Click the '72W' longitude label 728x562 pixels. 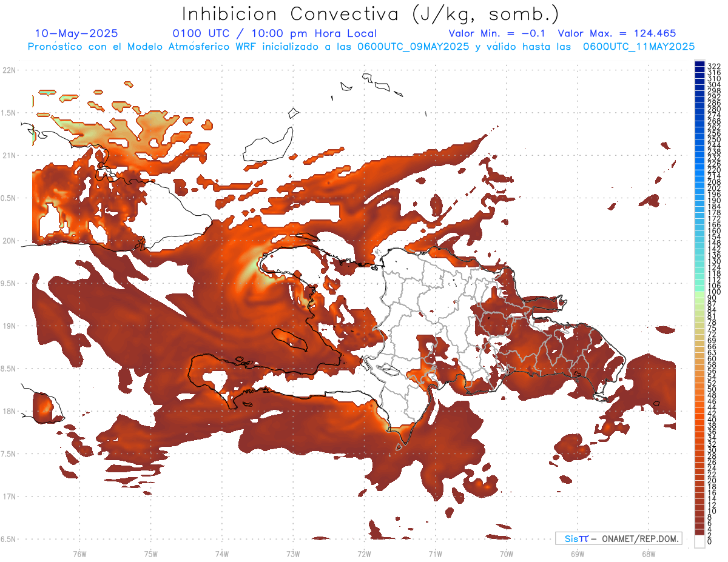coord(365,554)
